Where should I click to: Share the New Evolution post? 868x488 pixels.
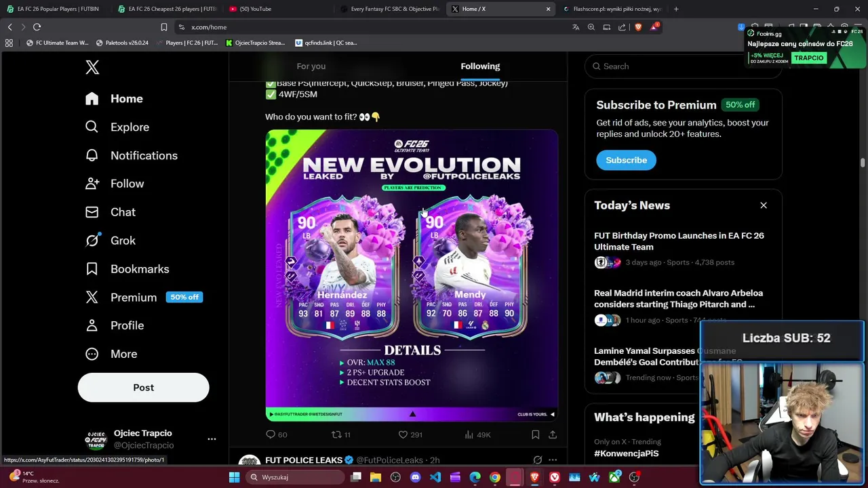pos(553,434)
